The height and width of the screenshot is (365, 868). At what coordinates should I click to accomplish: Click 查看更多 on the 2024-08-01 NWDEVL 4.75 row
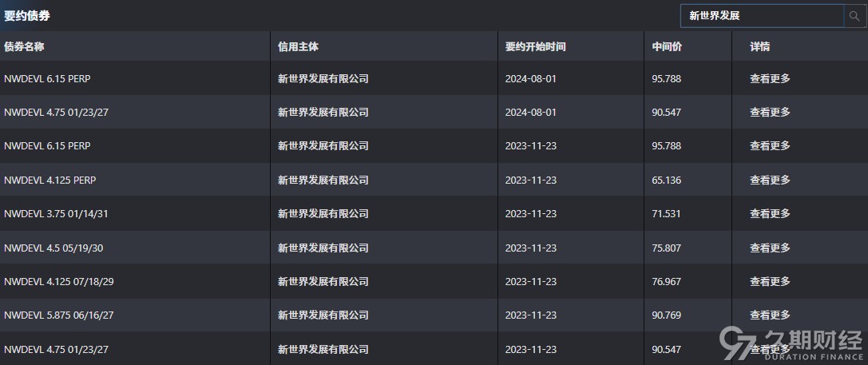770,112
